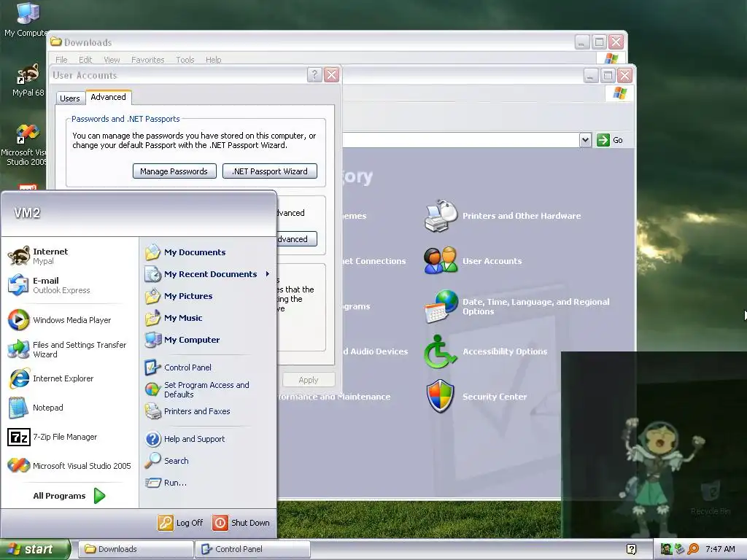Select Advanced tab in User Accounts

pyautogui.click(x=108, y=97)
